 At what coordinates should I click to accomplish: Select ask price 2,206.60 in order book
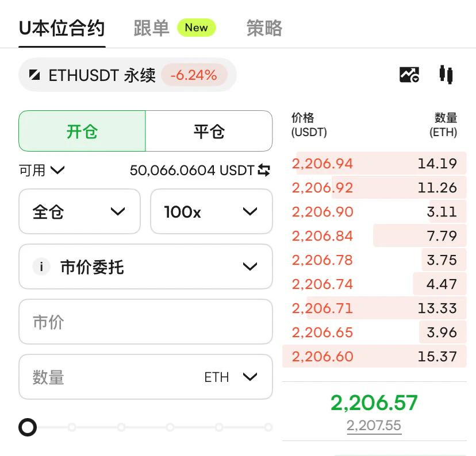coord(323,356)
